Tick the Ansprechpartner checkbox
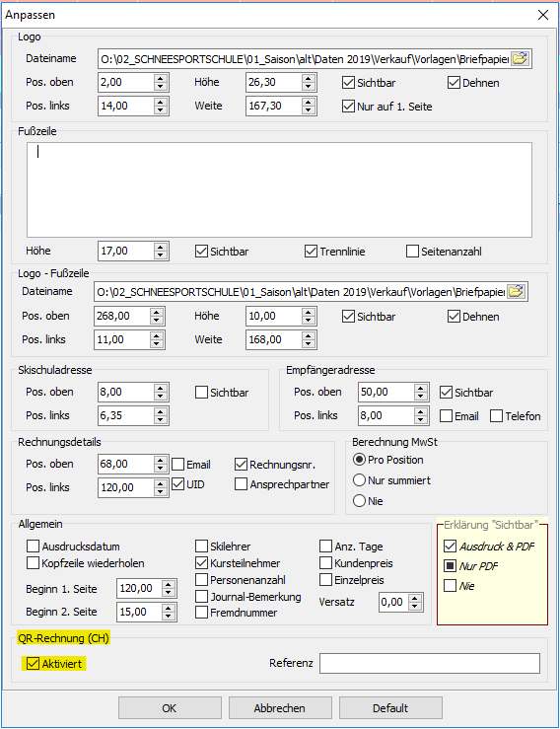560x729 pixels. click(241, 484)
